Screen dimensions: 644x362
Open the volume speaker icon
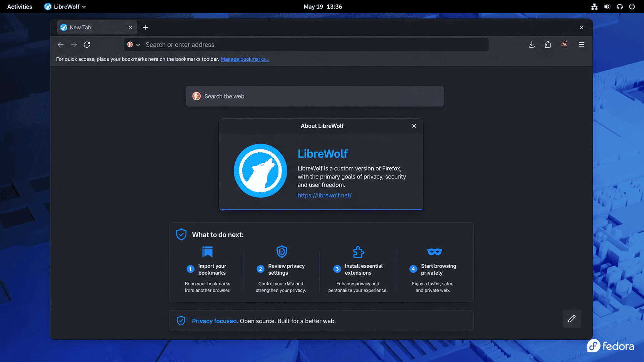click(x=607, y=7)
